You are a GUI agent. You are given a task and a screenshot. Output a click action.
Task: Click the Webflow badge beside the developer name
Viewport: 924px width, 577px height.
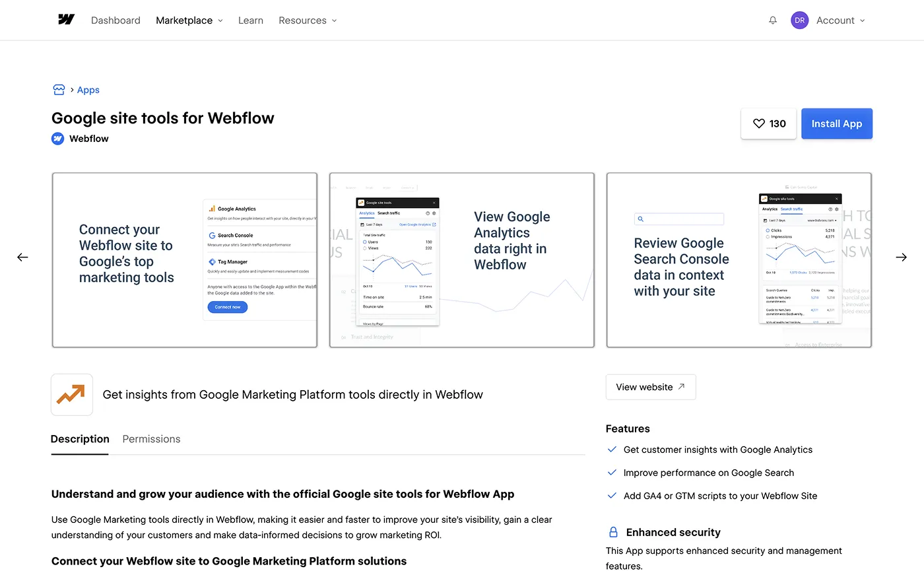click(x=57, y=139)
